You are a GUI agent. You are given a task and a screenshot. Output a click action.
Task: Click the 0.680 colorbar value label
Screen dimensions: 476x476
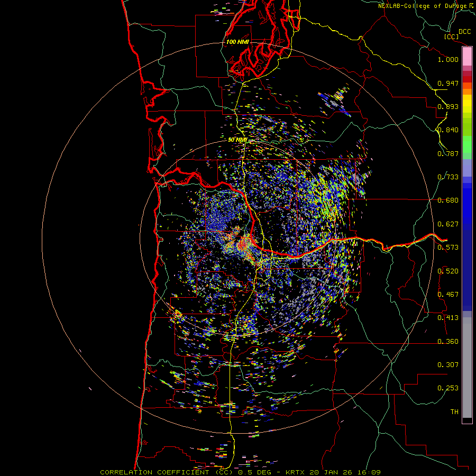(448, 200)
